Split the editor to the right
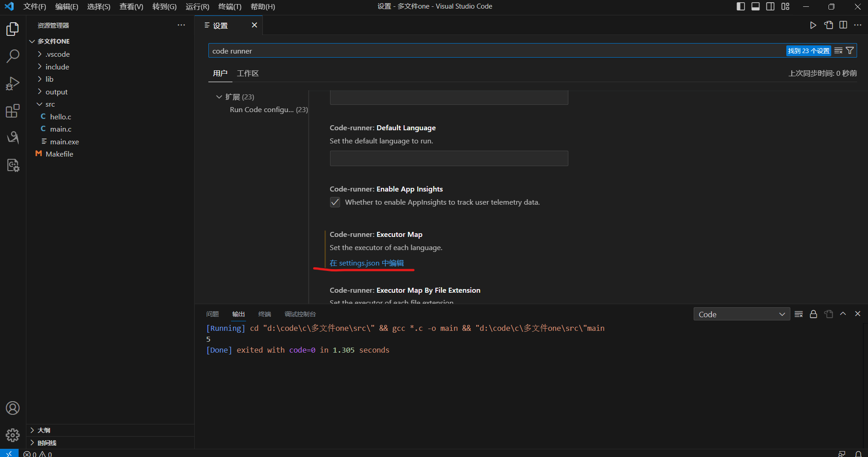This screenshot has height=457, width=868. (843, 25)
